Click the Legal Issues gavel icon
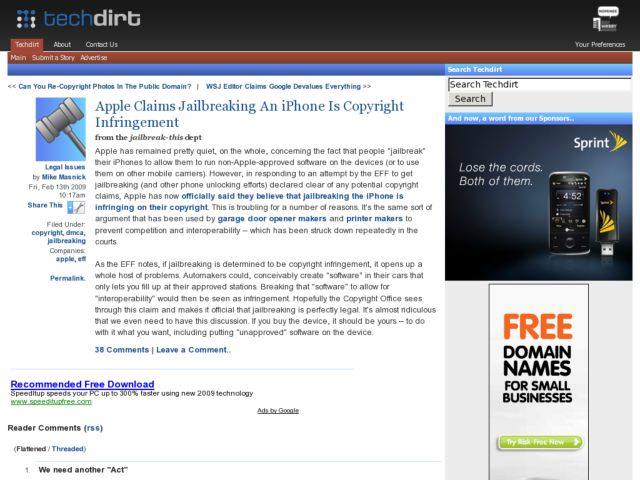Viewport: 640px width, 480px height. point(60,129)
